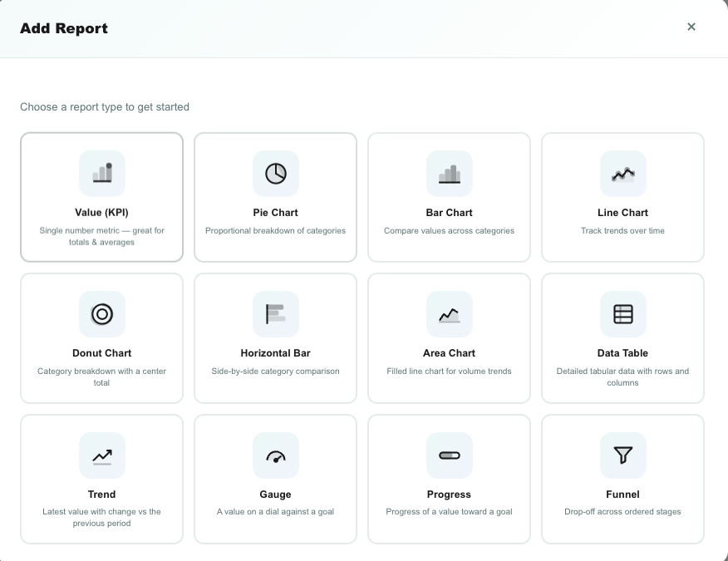This screenshot has height=561, width=728.
Task: Click 'Detailed tabular data with rows and columns'
Action: pyautogui.click(x=622, y=377)
